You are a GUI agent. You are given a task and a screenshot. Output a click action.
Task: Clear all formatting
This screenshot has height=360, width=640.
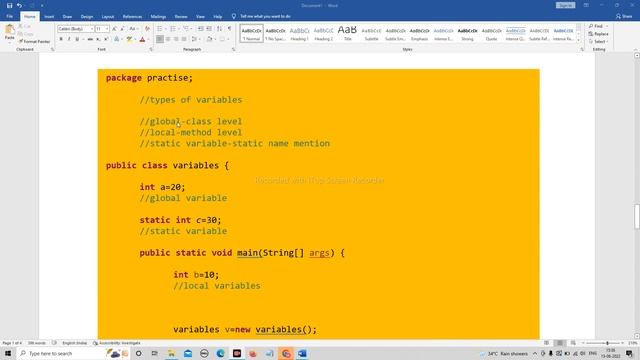(x=147, y=29)
